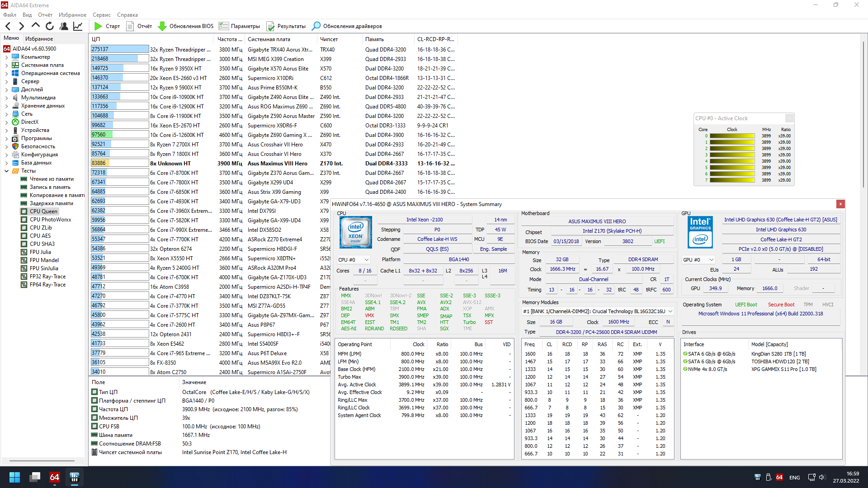Close the HWiNFO System Summary window

[x=840, y=204]
